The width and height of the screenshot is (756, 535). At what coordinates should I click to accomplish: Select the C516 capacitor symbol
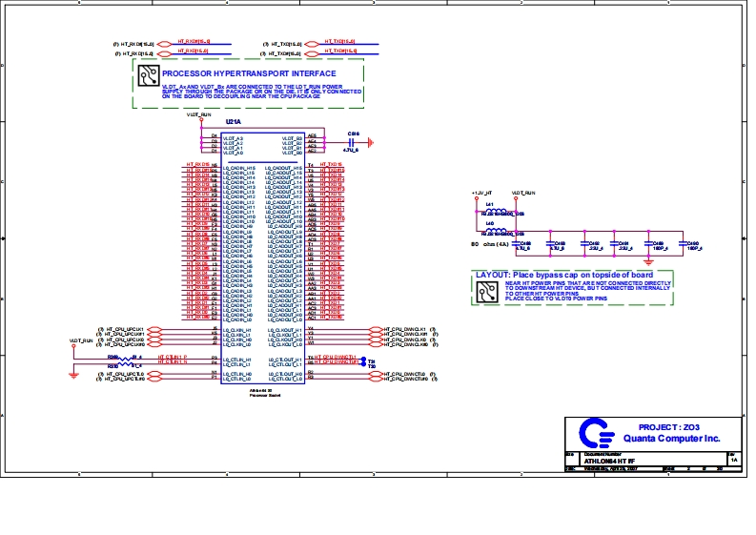pos(352,143)
